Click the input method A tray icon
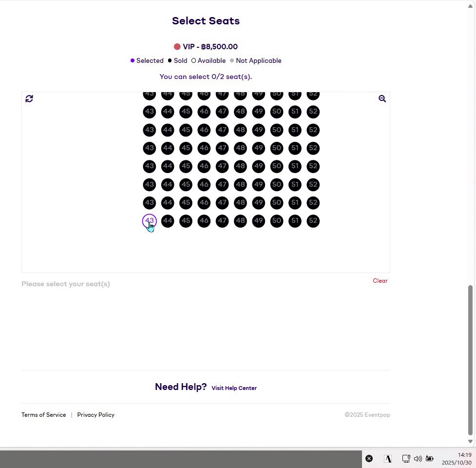The width and height of the screenshot is (476, 468). pyautogui.click(x=388, y=459)
